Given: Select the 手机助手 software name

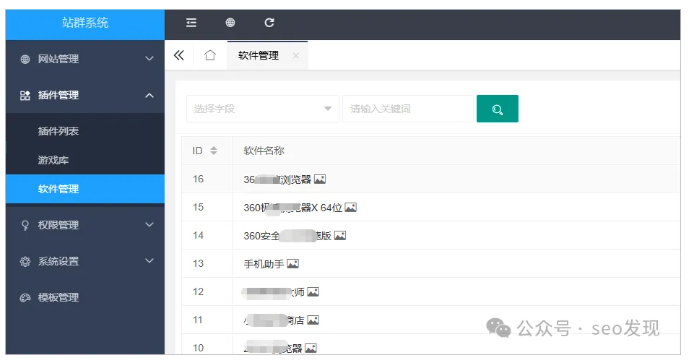Looking at the screenshot, I should pyautogui.click(x=264, y=264).
